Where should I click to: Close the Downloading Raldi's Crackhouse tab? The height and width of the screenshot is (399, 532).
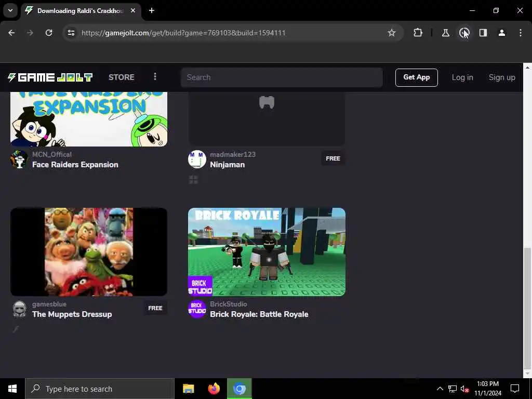pyautogui.click(x=133, y=10)
